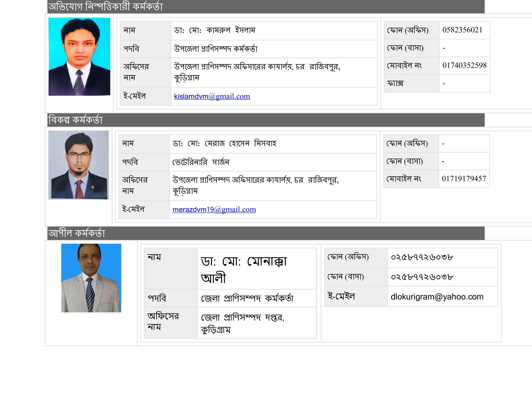Click the name 'ডা: মো: মেরাজ হোসেন মিসবাহ'
Screen dimensions: 532x411
click(224, 143)
